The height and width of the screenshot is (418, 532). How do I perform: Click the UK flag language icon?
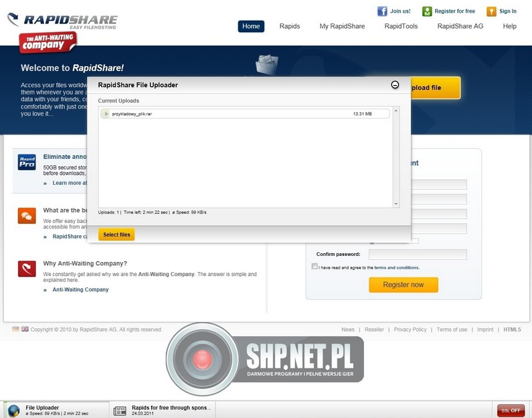point(25,329)
